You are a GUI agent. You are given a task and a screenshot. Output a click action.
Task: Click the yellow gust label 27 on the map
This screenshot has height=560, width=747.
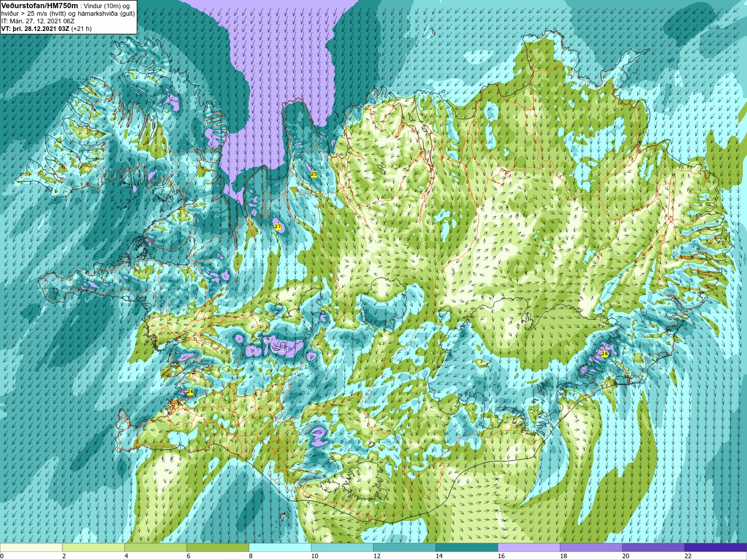pos(278,226)
